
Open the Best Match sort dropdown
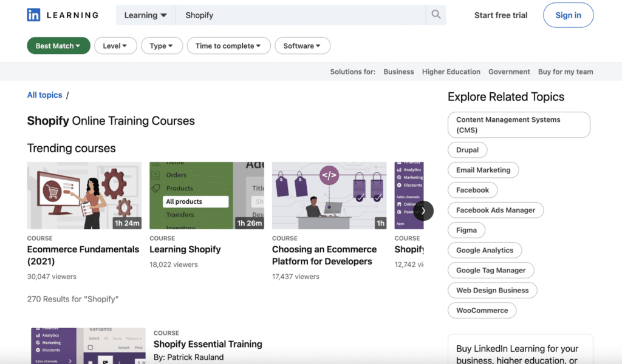coord(58,45)
